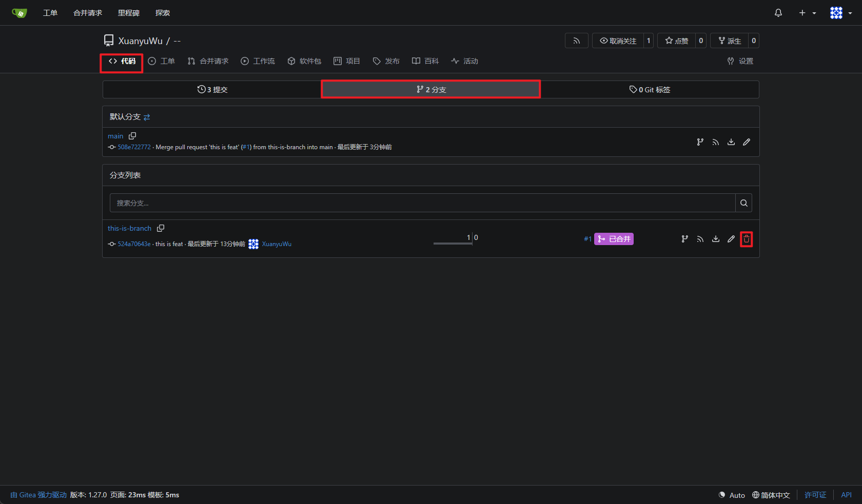Create new branch from this-is-branch
862x504 pixels.
coord(685,239)
